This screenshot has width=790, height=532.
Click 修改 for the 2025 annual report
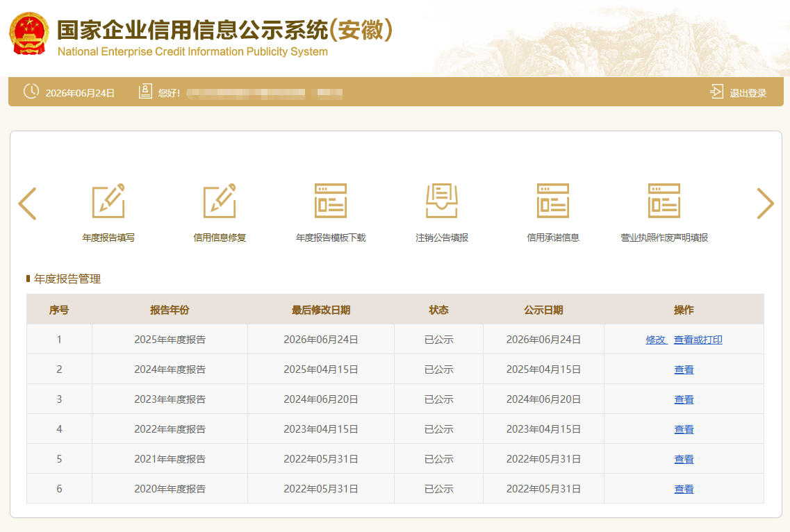coord(655,340)
